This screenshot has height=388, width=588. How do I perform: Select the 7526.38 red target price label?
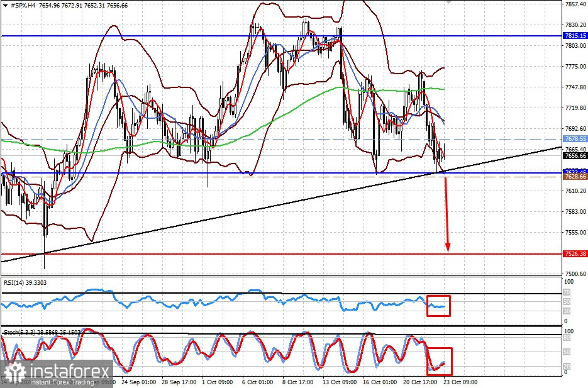pos(575,254)
